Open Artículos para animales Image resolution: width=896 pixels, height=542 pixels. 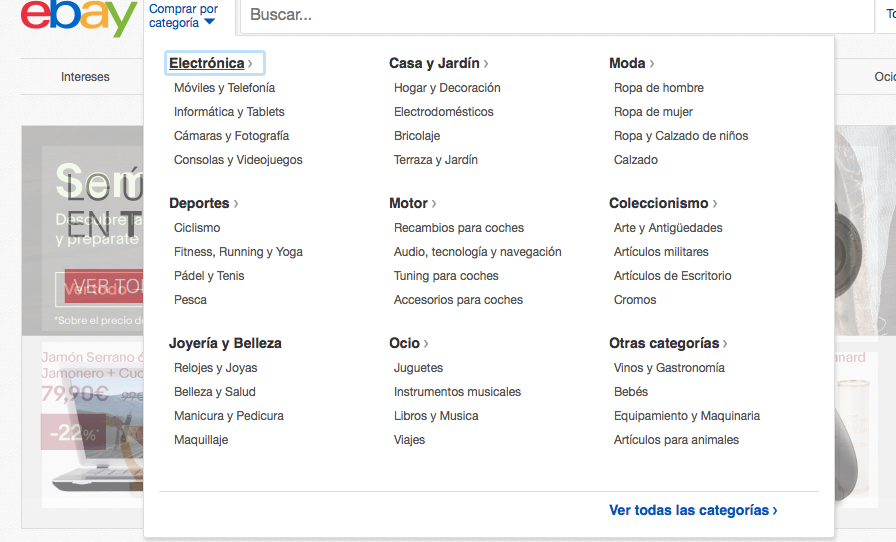[x=677, y=440]
